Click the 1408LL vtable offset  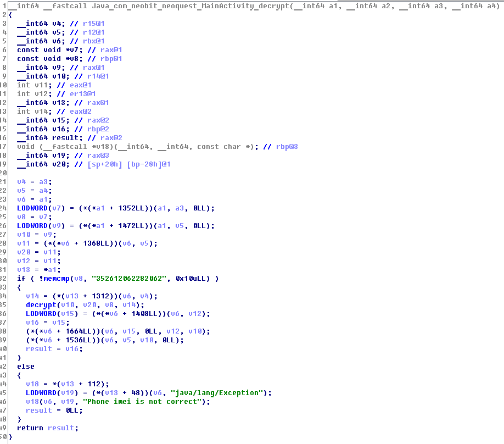144,313
